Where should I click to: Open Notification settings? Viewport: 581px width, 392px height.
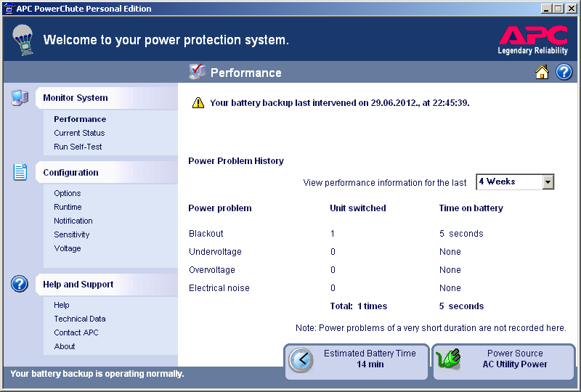[73, 221]
